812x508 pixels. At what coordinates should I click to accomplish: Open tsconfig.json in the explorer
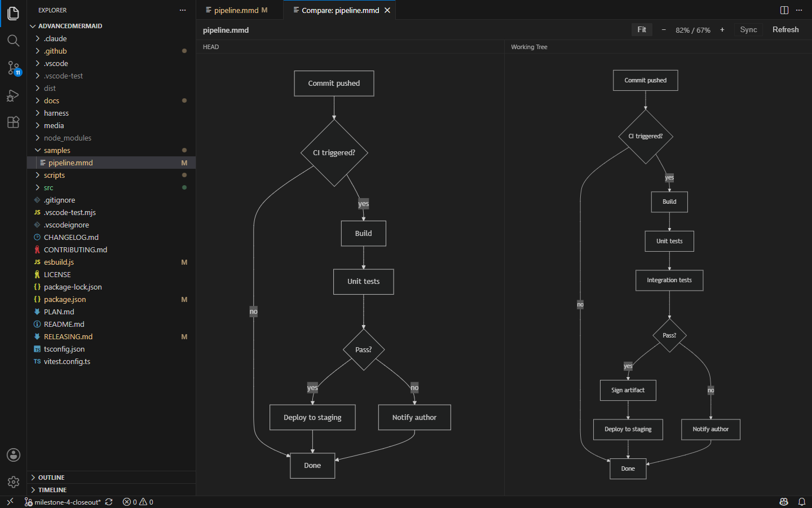point(111,349)
